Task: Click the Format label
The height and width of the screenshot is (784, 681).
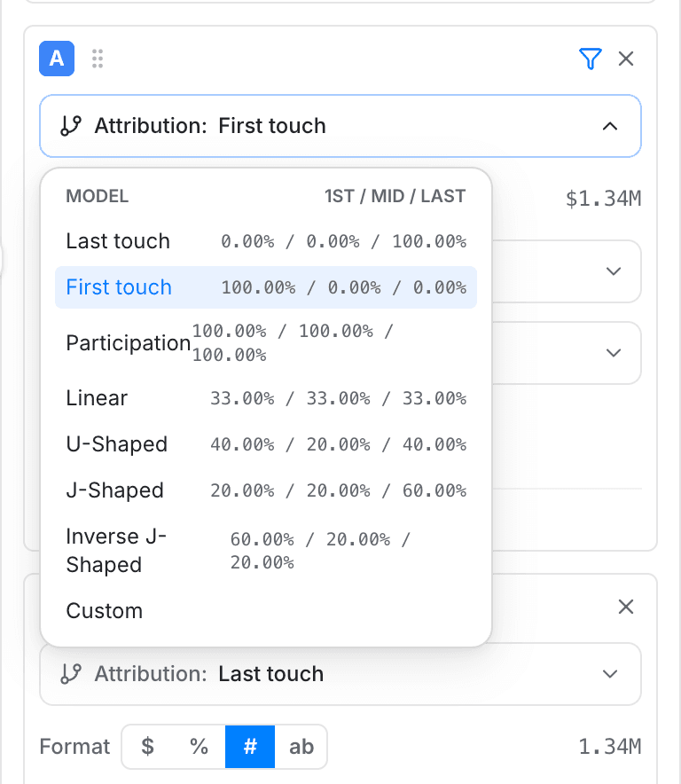Action: point(74,747)
